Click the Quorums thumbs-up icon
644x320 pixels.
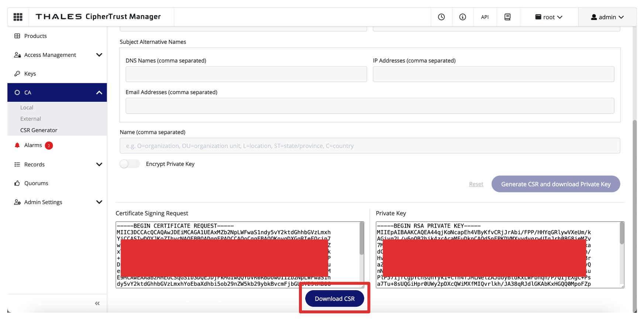click(17, 183)
